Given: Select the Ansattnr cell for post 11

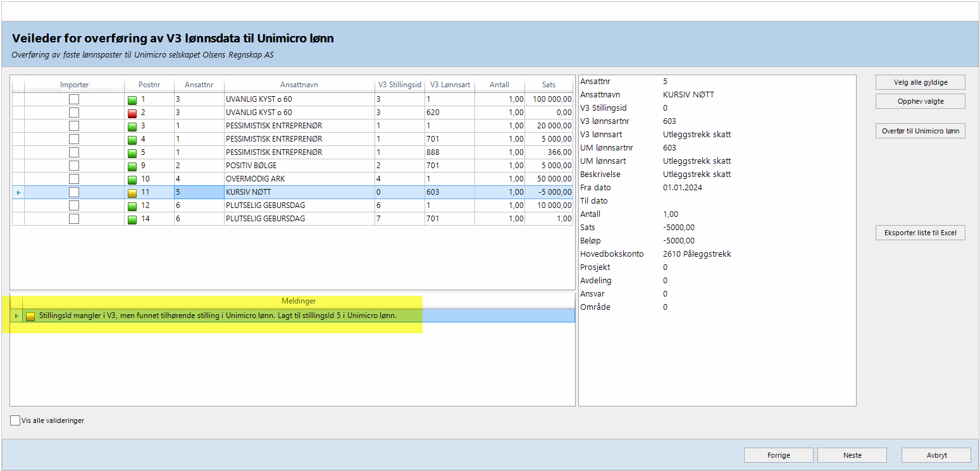Looking at the screenshot, I should click(199, 192).
